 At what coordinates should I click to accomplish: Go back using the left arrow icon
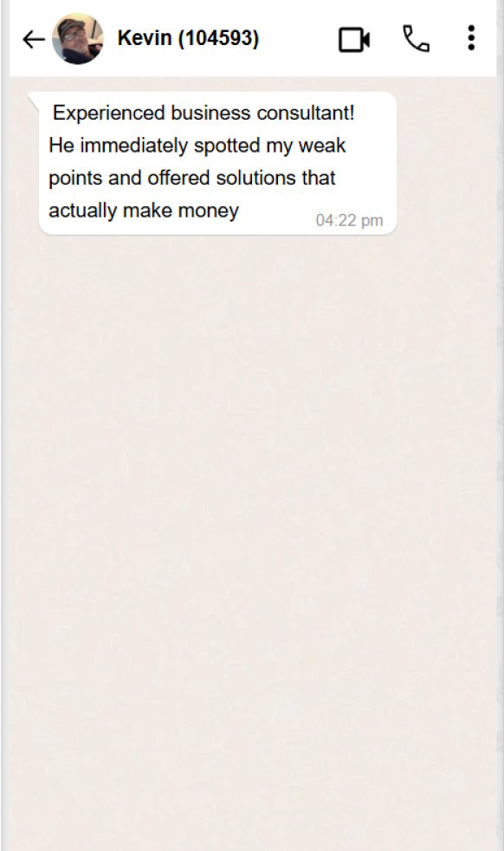pos(34,39)
